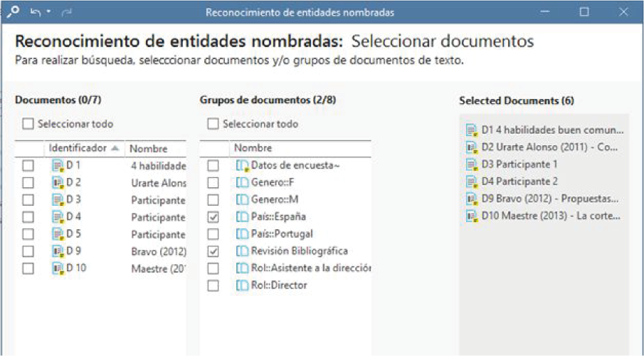Click the Datos de encuesta group icon

(243, 166)
